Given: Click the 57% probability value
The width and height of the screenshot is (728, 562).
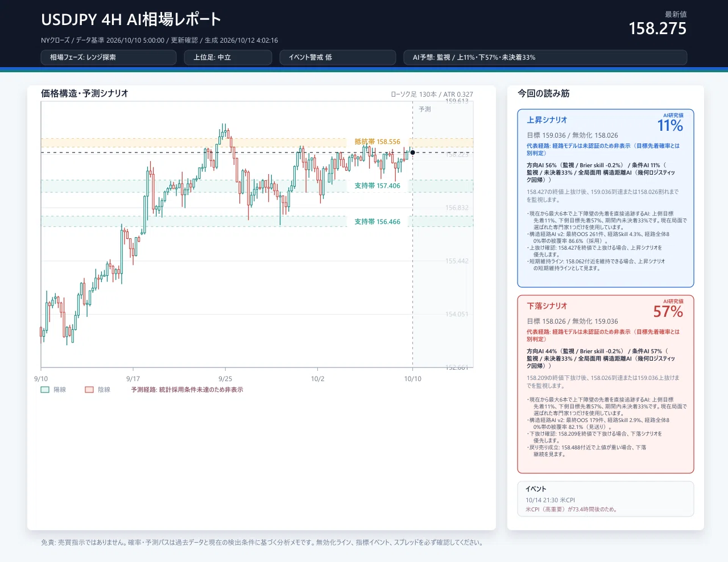Looking at the screenshot, I should (668, 312).
